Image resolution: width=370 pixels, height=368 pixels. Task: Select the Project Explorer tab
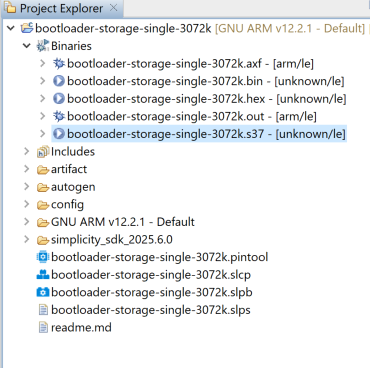(61, 8)
